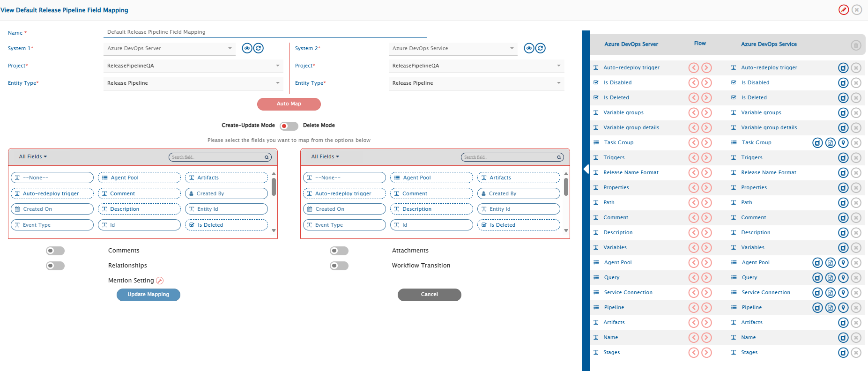868x371 pixels.
Task: Click the Auto Map button
Action: click(x=289, y=104)
